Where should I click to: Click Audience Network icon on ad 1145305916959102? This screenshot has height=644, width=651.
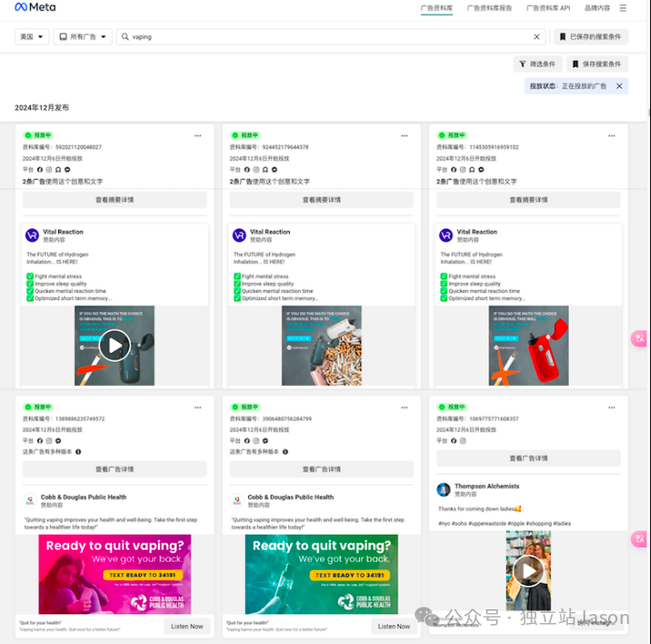click(472, 170)
